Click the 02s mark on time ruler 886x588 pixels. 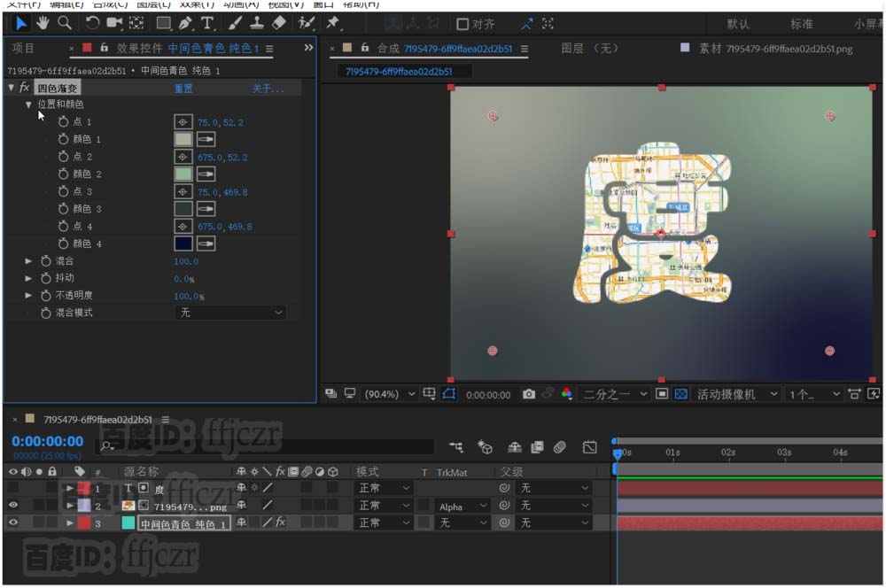tap(727, 453)
